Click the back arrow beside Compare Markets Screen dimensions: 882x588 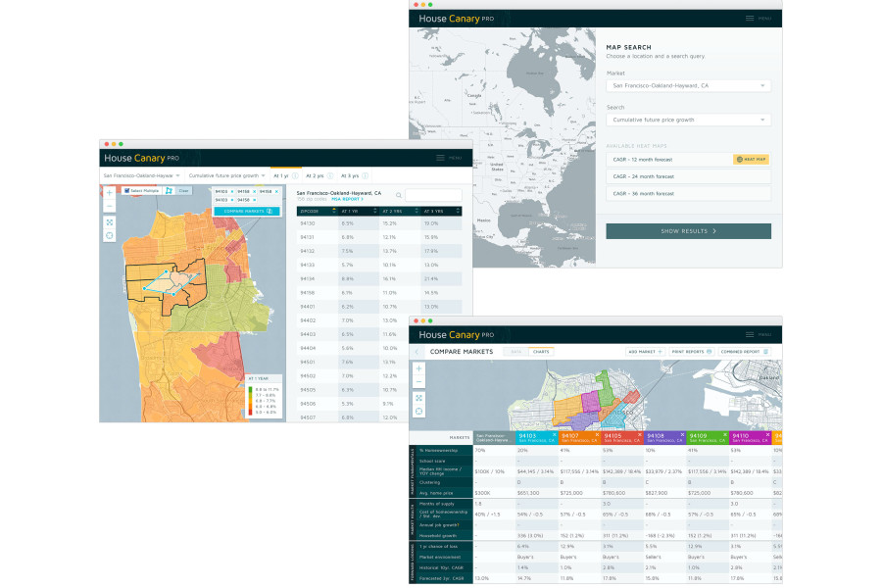(x=416, y=352)
